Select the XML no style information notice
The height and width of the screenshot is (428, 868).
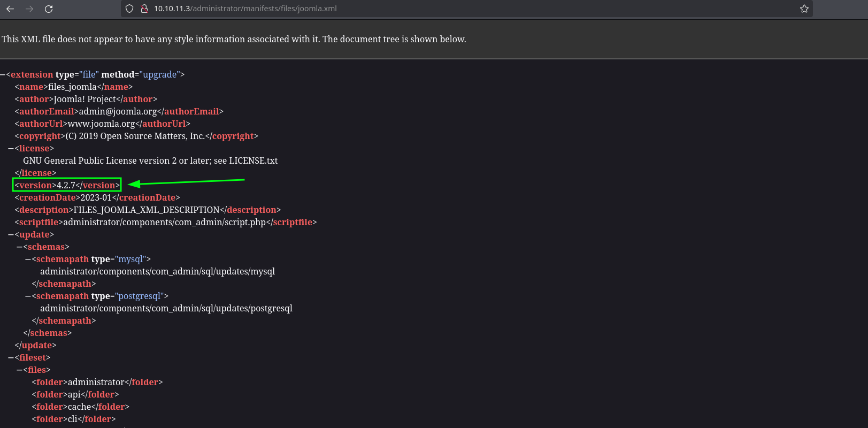click(234, 39)
